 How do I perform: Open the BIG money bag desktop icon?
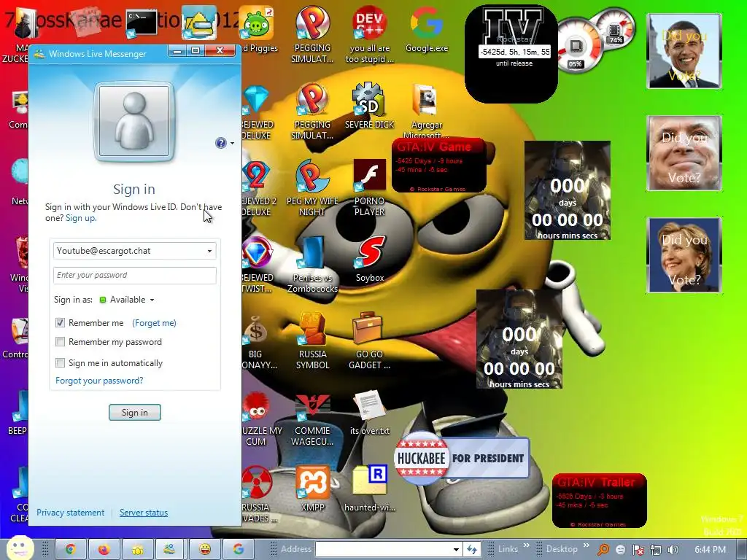point(258,343)
